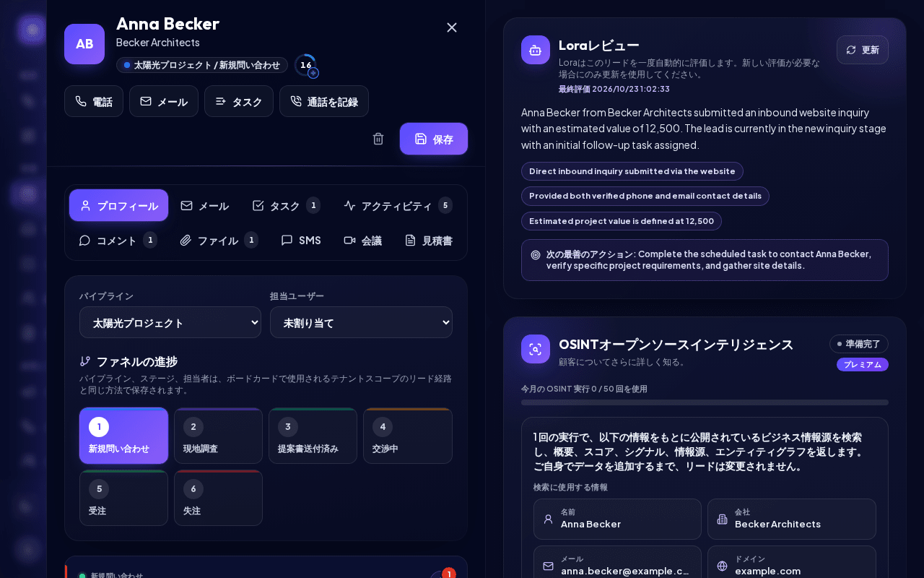The height and width of the screenshot is (578, 924).
Task: Select funnel stage 6 失注
Action: point(218,498)
